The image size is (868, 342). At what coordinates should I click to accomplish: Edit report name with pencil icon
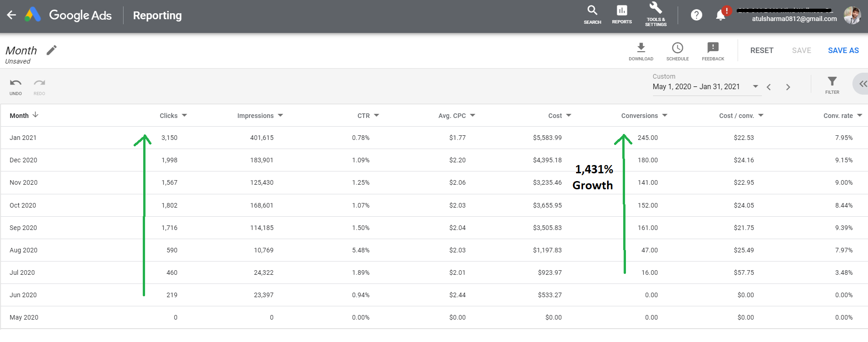52,50
